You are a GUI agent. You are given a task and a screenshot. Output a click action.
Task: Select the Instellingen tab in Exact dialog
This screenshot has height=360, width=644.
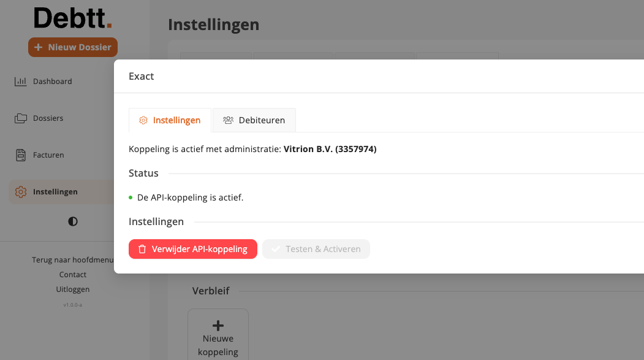170,120
